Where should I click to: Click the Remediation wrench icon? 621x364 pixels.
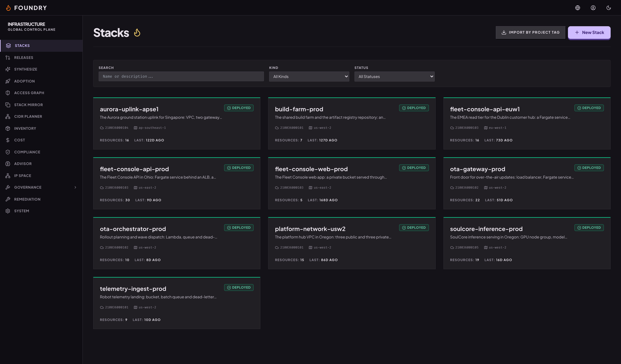tap(8, 199)
